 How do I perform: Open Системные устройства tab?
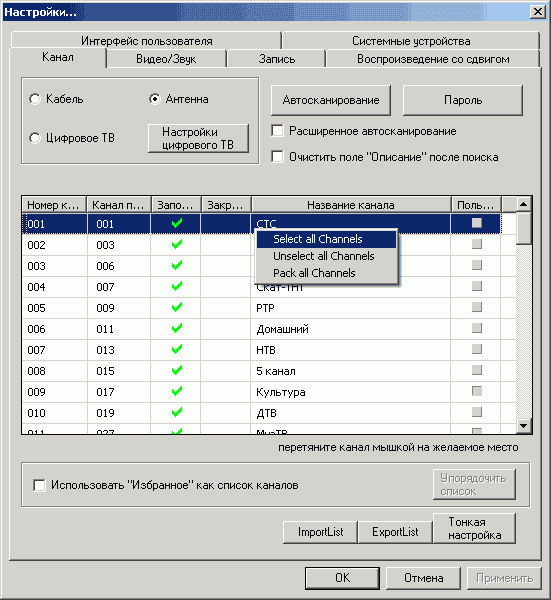coord(411,41)
